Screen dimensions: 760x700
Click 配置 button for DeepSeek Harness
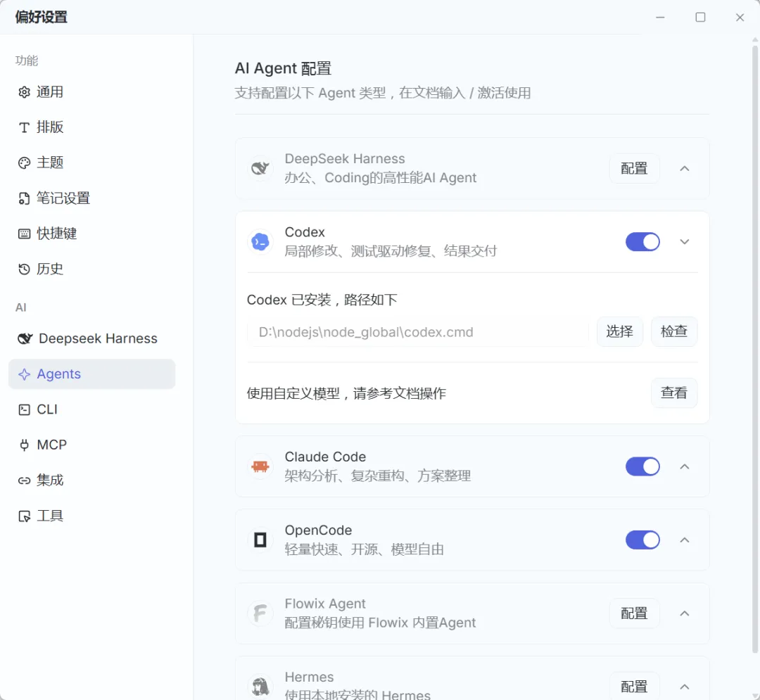pos(634,169)
